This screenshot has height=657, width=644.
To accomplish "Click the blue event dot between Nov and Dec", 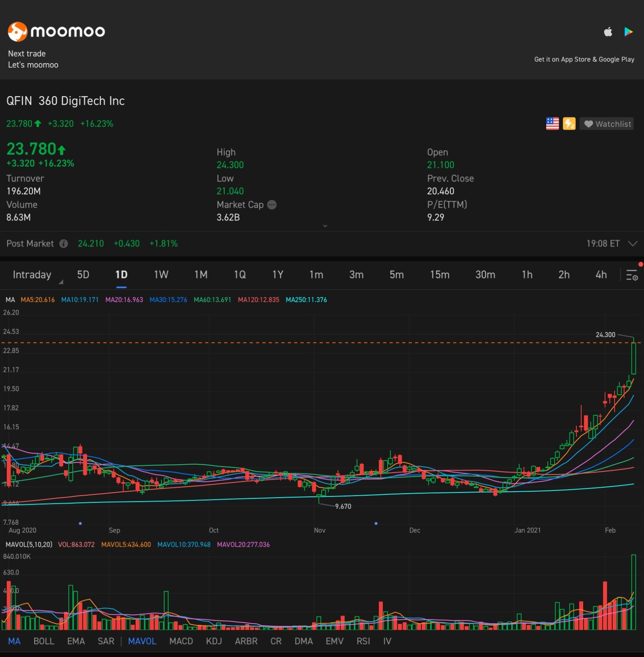I will point(376,523).
